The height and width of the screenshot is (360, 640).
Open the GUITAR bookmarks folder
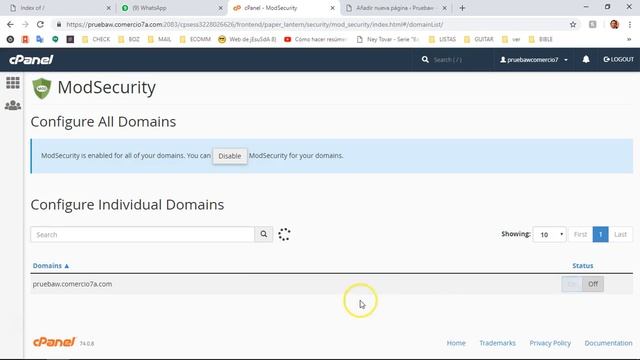479,39
